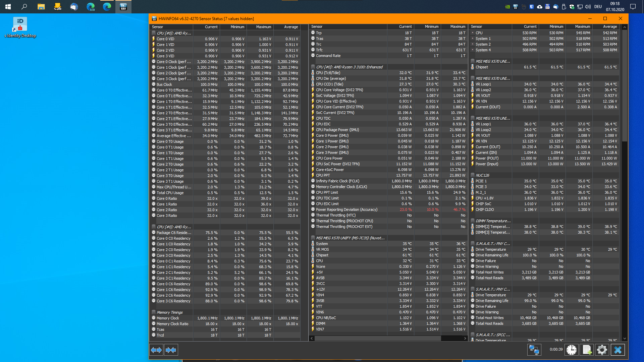Select the CPU Package Power (SMU) row
Viewport: 644px width, 362px height.
point(337,130)
